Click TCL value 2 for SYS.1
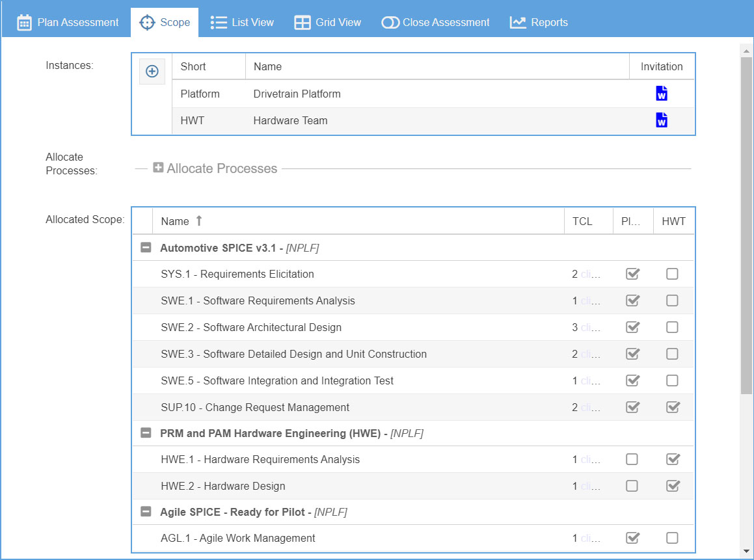 (x=574, y=274)
